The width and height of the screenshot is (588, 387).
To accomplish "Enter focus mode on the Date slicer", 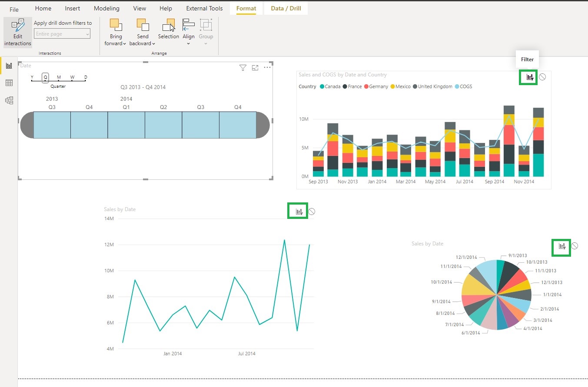I will coord(255,67).
